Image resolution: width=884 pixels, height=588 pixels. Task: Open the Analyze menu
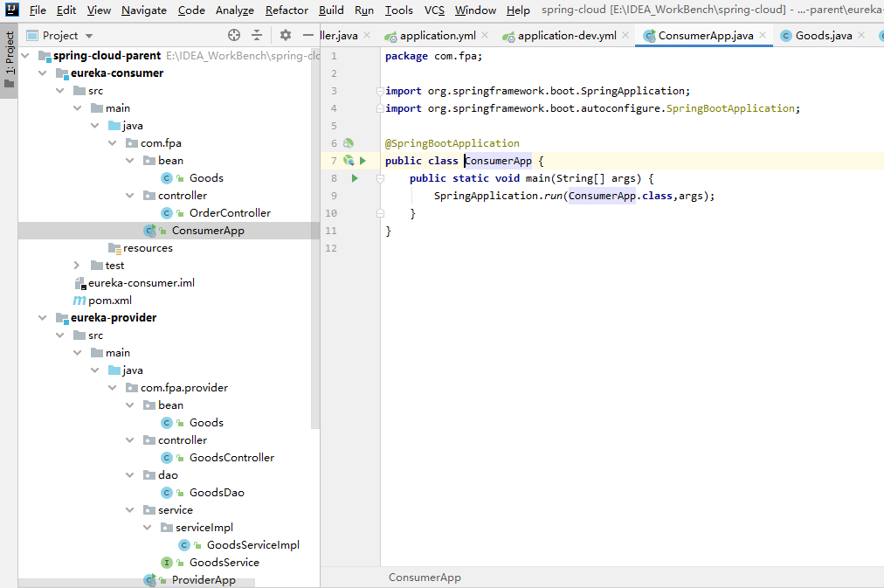point(234,10)
